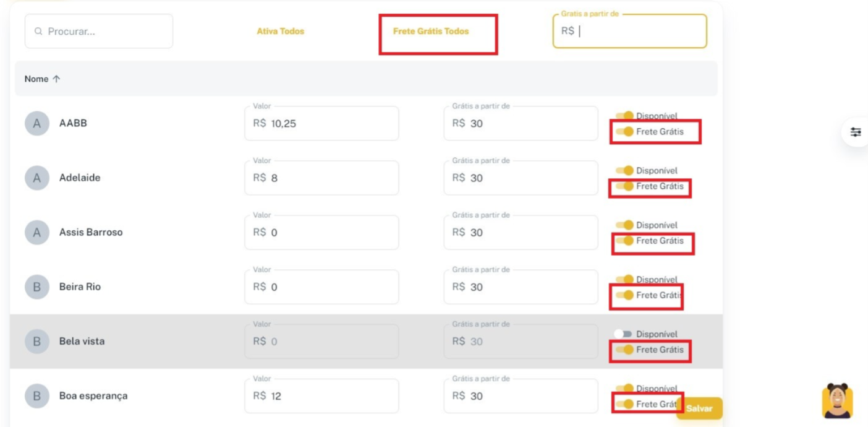Click the Ativa Todos button
Screen dimensions: 868x427
coord(281,31)
